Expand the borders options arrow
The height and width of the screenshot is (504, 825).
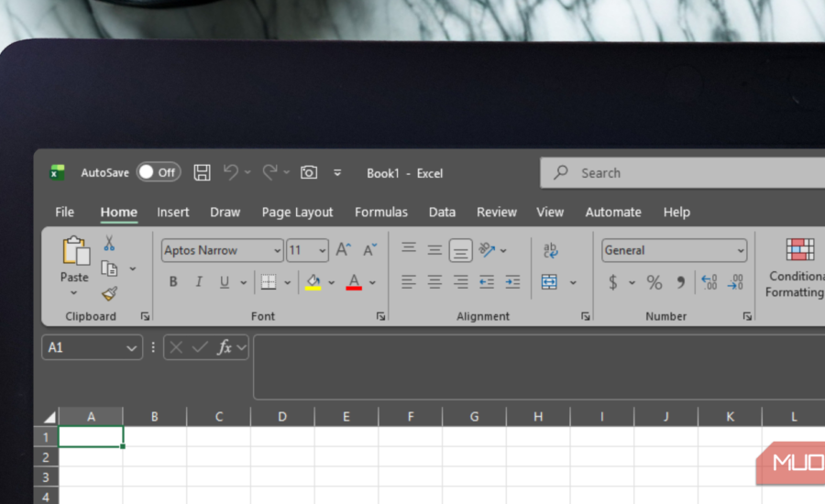tap(287, 282)
